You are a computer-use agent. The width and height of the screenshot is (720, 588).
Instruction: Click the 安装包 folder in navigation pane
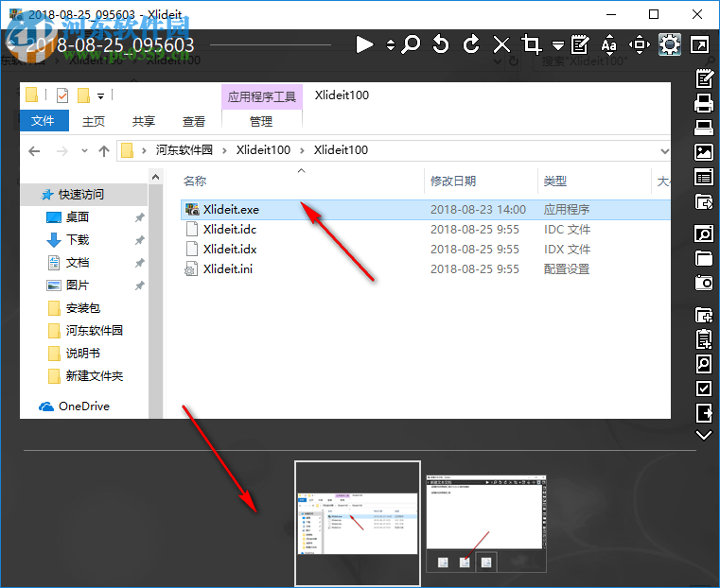tap(82, 308)
